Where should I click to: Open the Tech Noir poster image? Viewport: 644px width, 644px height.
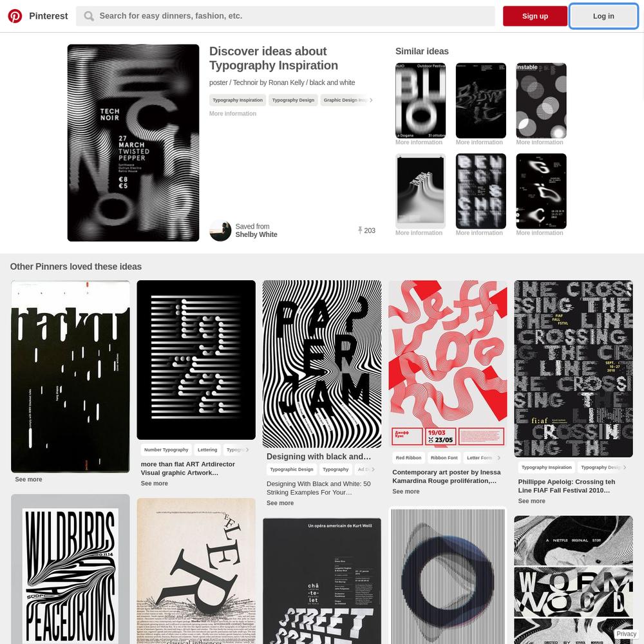[x=133, y=143]
